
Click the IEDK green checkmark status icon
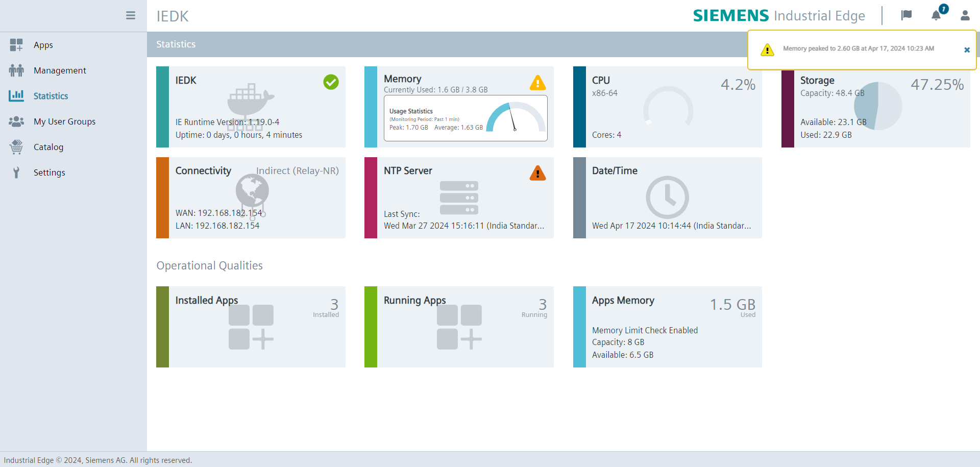tap(331, 82)
